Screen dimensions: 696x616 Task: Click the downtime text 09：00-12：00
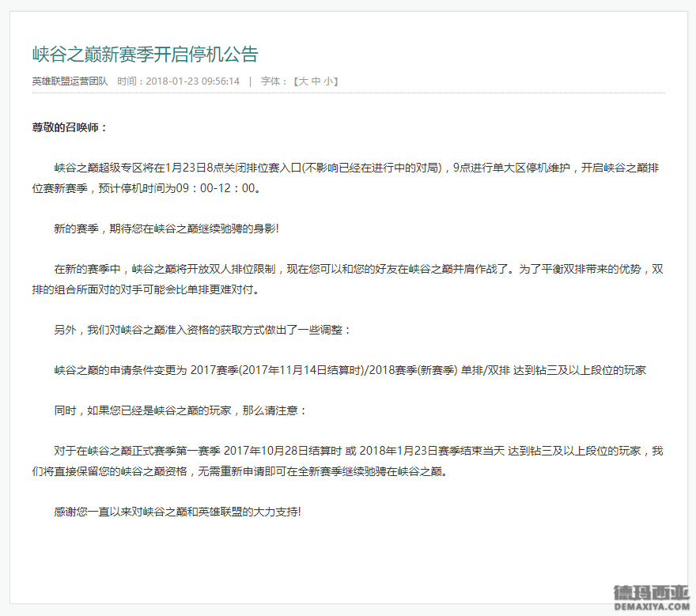pos(215,188)
